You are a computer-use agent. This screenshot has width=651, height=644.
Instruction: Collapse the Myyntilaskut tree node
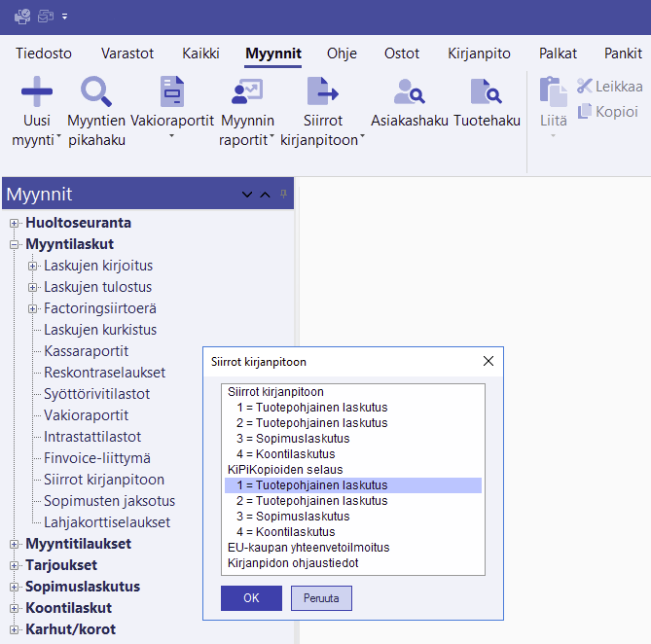pos(15,244)
